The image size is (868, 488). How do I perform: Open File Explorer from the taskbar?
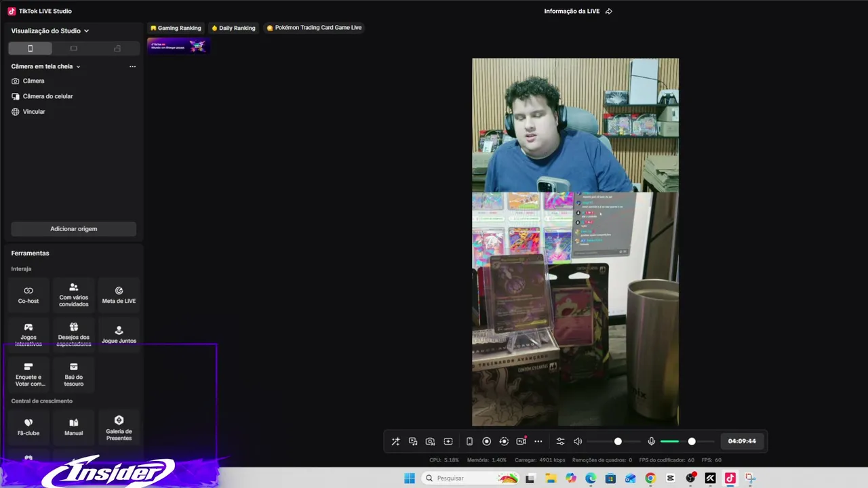pyautogui.click(x=551, y=479)
